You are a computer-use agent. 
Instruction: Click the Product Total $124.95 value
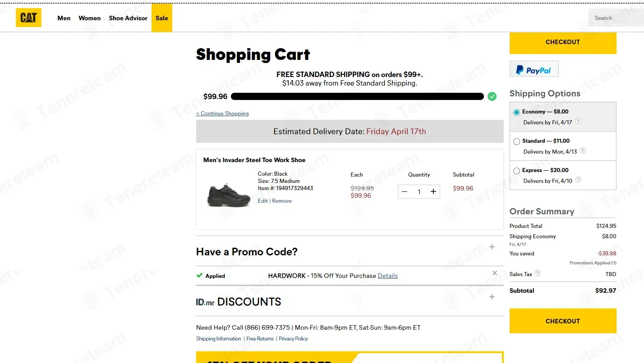[x=606, y=226]
